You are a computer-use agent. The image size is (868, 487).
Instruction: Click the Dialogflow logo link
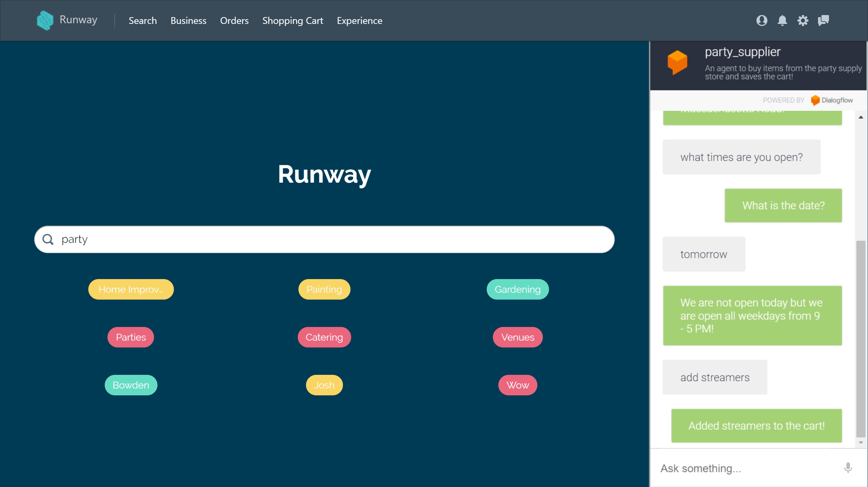point(832,100)
